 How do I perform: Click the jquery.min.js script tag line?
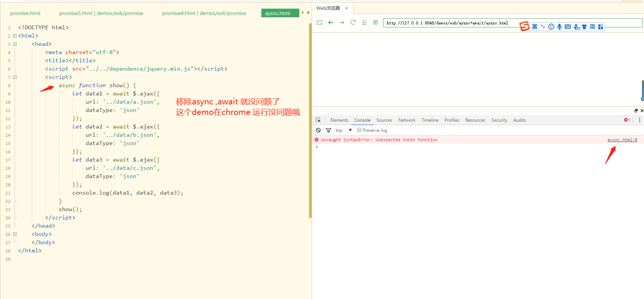[136, 69]
